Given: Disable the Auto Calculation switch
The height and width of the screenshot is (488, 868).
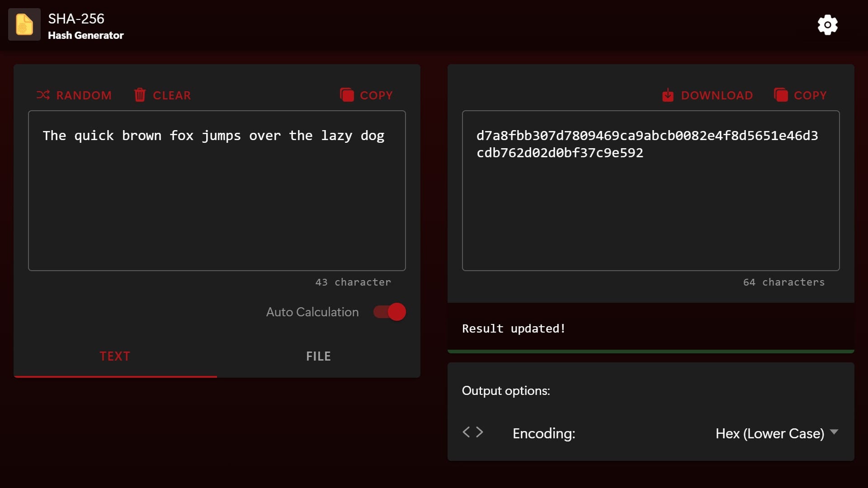Looking at the screenshot, I should [390, 312].
